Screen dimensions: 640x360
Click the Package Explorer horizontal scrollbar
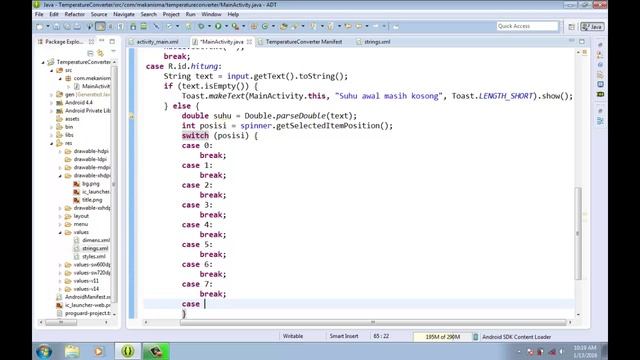(x=61, y=322)
